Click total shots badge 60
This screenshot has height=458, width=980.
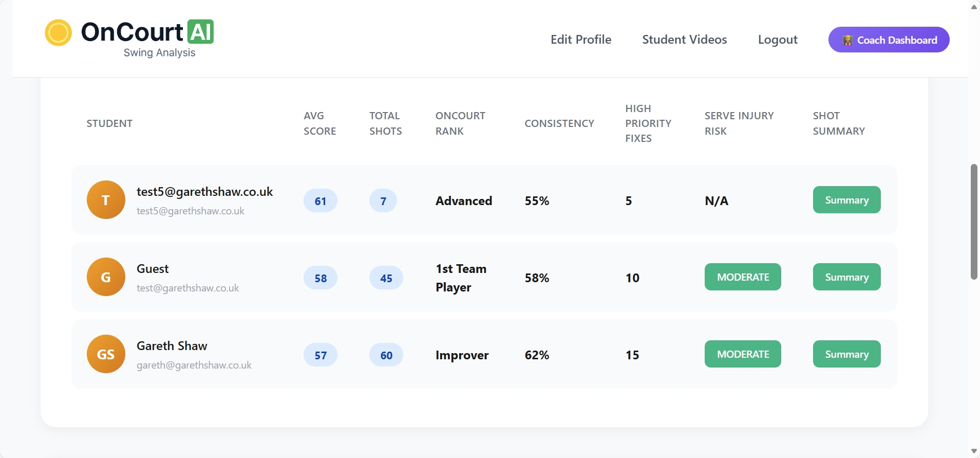point(386,355)
